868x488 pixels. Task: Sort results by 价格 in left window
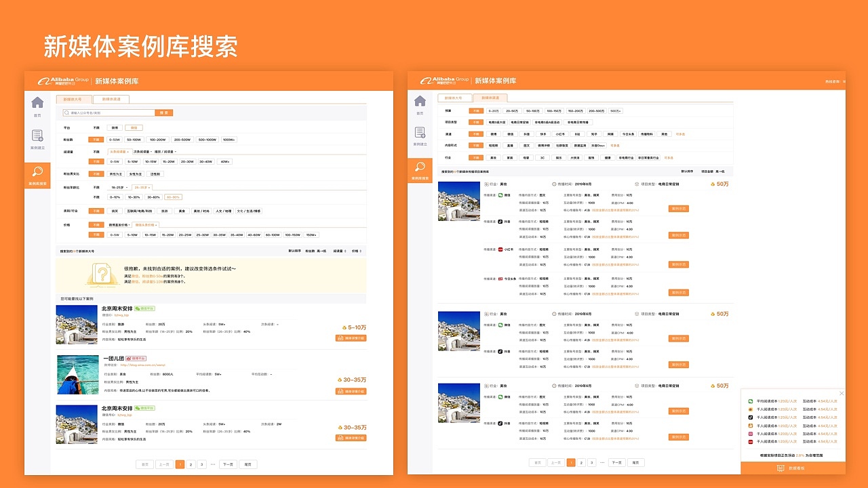[355, 251]
